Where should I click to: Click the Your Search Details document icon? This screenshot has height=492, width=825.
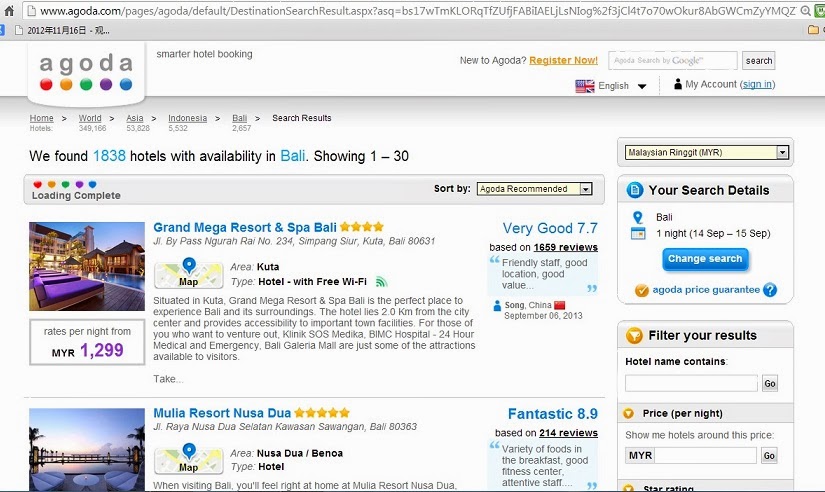click(635, 190)
